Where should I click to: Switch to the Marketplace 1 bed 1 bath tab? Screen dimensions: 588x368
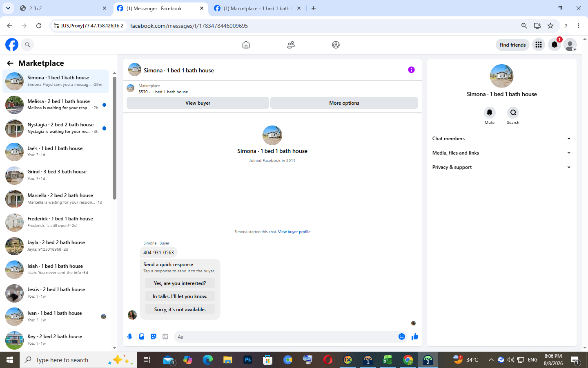[256, 8]
